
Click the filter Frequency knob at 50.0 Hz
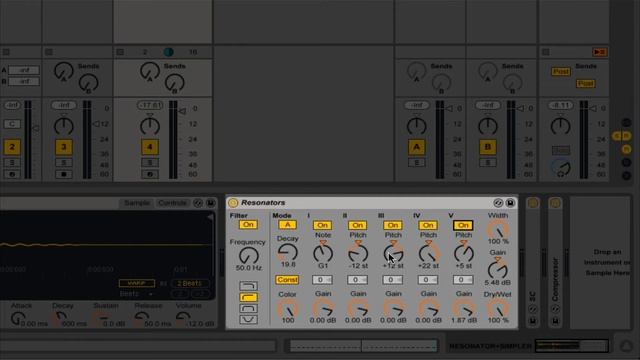pos(248,256)
